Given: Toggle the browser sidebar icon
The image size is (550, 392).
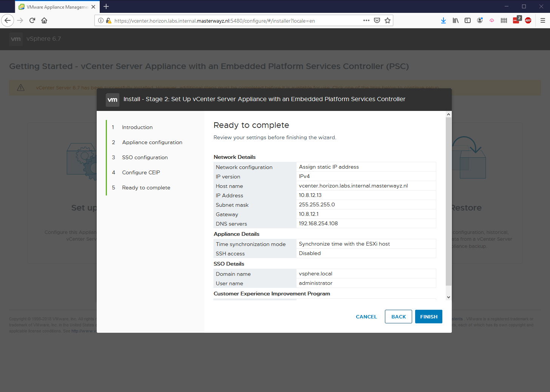Looking at the screenshot, I should [x=468, y=20].
